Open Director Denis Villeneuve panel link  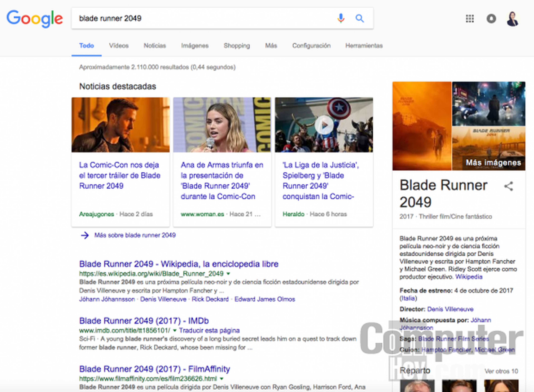click(x=450, y=309)
